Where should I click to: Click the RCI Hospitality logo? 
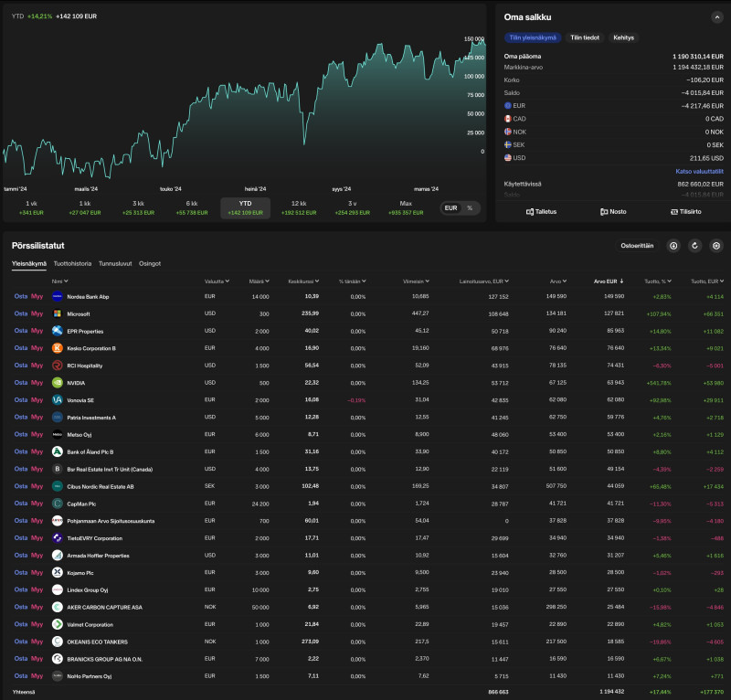click(x=58, y=366)
